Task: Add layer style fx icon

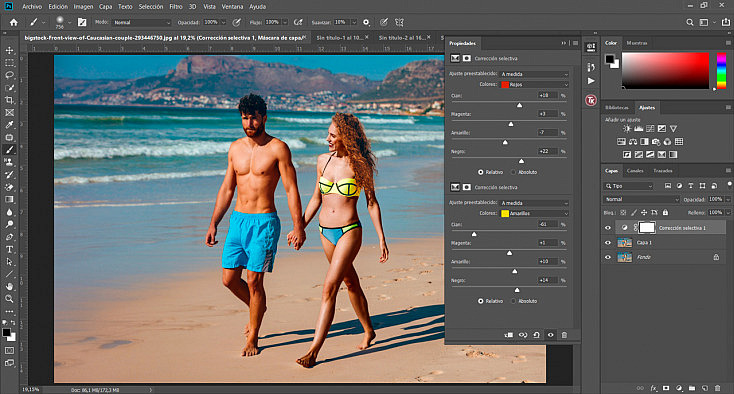Action: click(653, 388)
